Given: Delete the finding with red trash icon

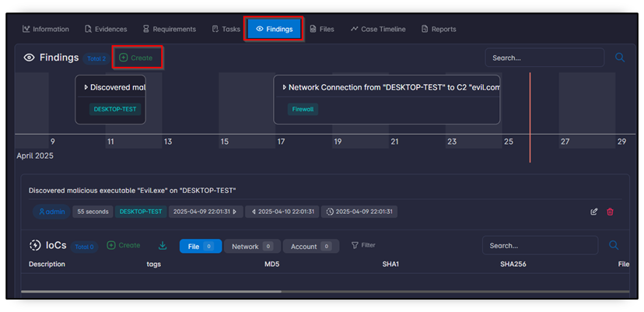Looking at the screenshot, I should [x=611, y=212].
